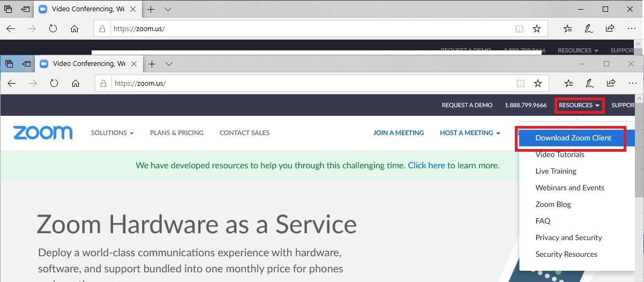Open Favorites hub icon in front window
This screenshot has height=282, width=644.
pos(569,83)
